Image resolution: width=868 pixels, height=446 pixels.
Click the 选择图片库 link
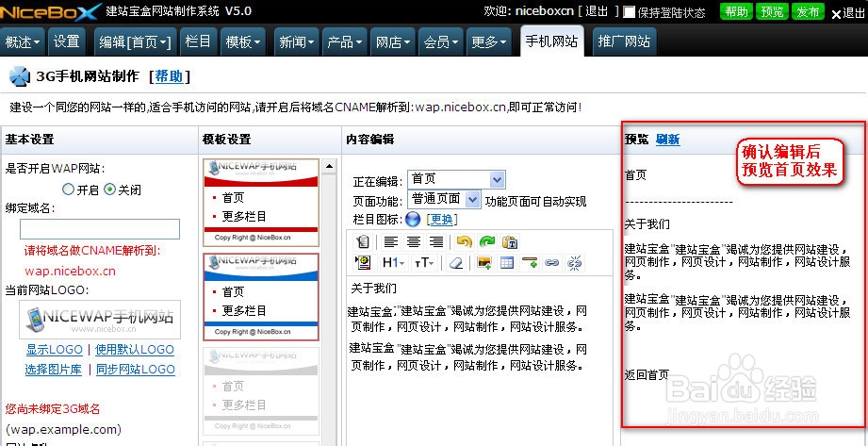pyautogui.click(x=54, y=370)
